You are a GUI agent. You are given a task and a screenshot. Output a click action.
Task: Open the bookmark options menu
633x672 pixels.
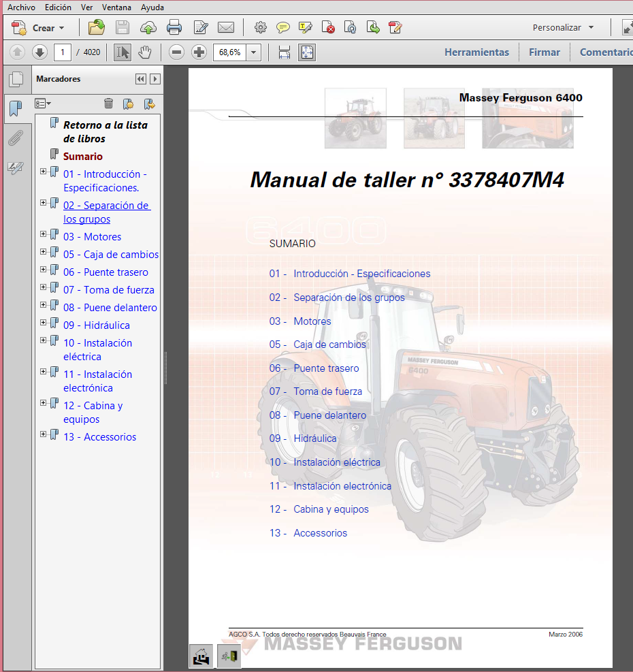point(43,103)
